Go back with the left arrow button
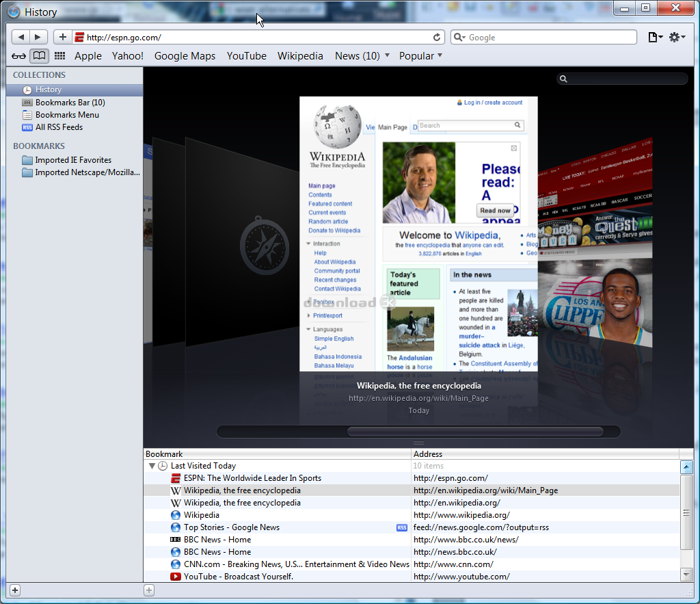The width and height of the screenshot is (700, 604). coord(21,37)
